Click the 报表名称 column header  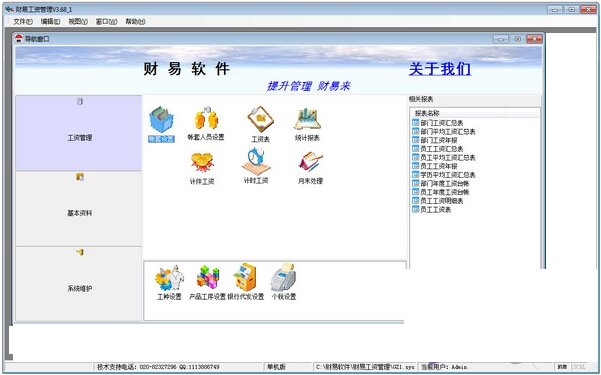458,113
